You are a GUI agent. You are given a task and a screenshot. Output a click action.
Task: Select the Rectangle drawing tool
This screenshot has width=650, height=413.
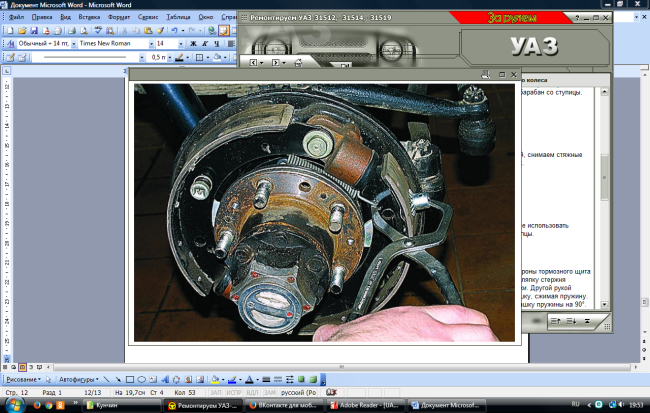[130, 379]
